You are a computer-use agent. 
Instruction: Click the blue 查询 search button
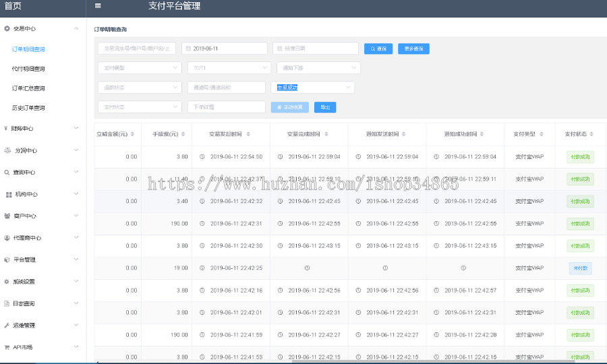click(378, 49)
